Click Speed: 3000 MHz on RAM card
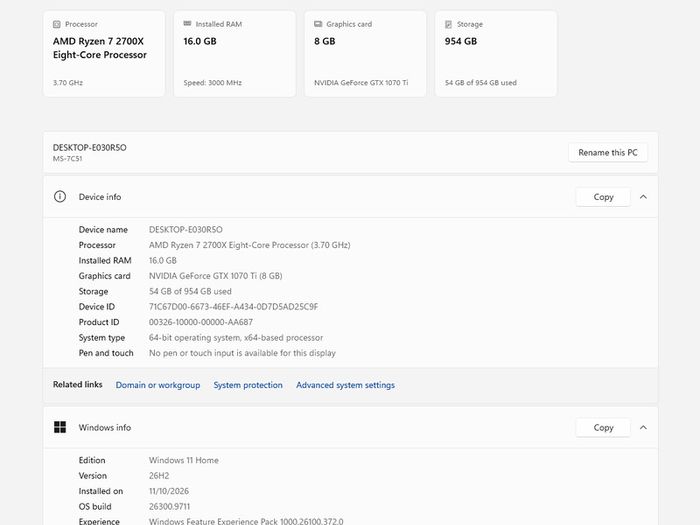The width and height of the screenshot is (700, 525). (212, 83)
